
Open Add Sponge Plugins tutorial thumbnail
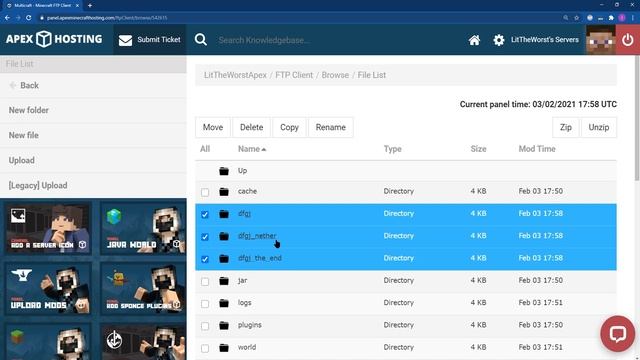[x=142, y=289]
